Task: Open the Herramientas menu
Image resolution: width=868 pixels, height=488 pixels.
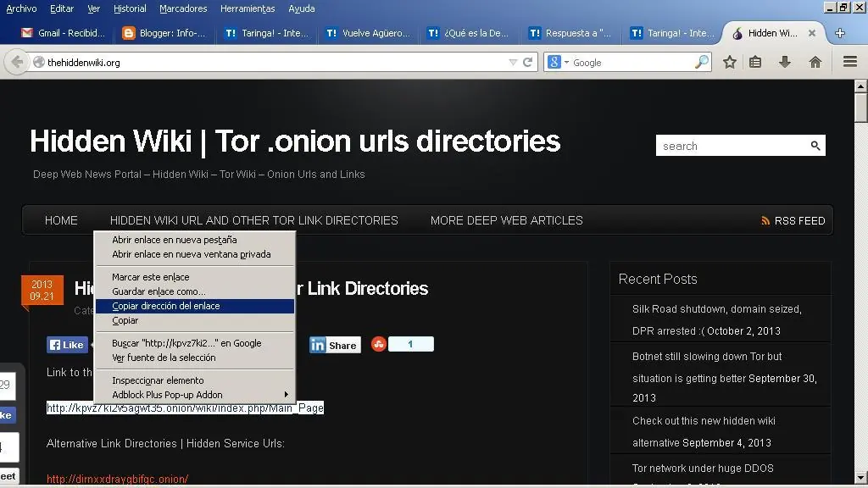Action: (248, 8)
